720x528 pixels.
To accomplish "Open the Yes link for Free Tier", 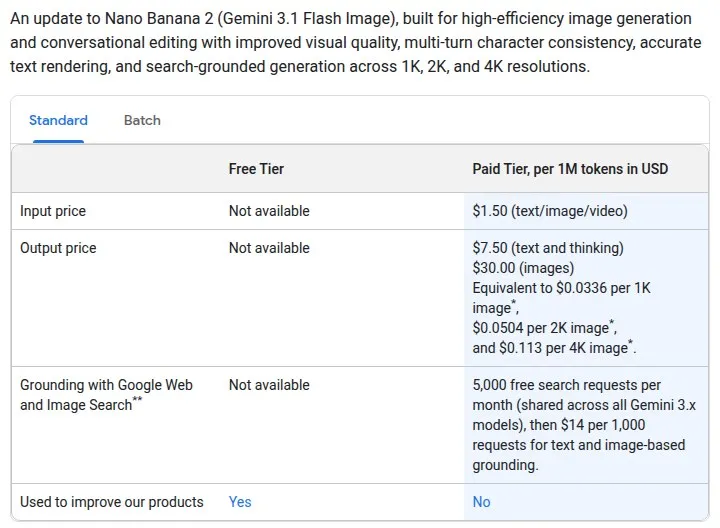I will click(240, 502).
